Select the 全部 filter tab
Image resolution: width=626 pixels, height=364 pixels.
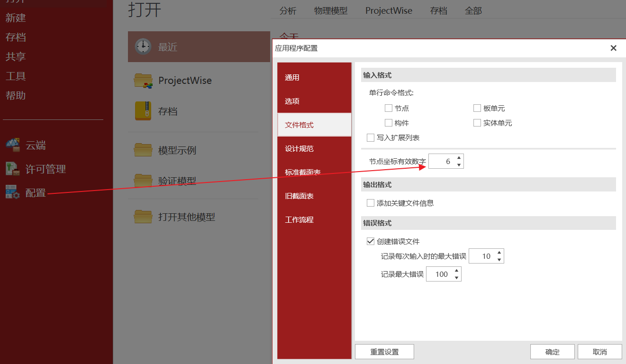pyautogui.click(x=473, y=10)
